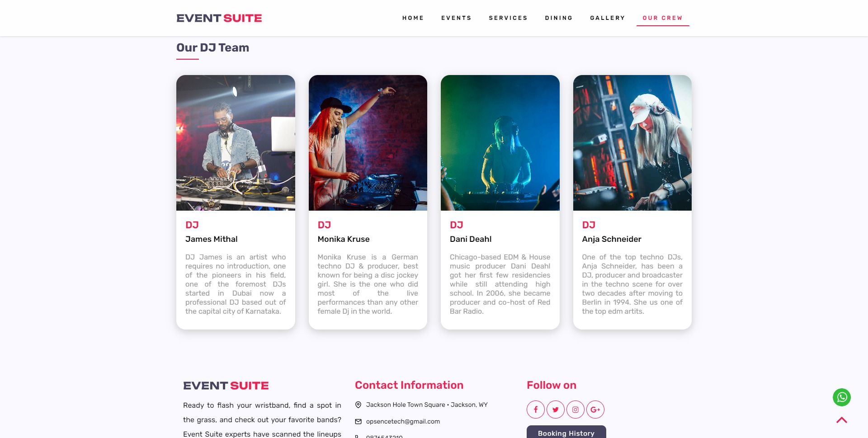Open the Facebook social icon
The image size is (868, 438).
point(536,410)
